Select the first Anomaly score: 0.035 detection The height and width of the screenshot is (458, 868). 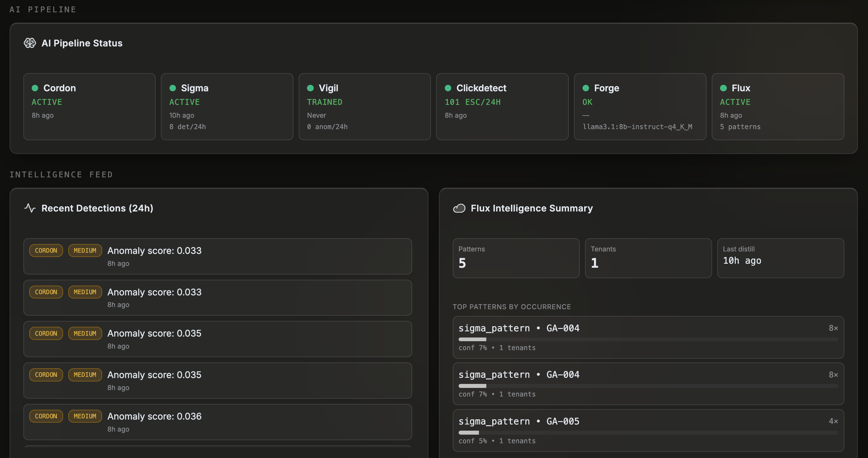pyautogui.click(x=218, y=339)
